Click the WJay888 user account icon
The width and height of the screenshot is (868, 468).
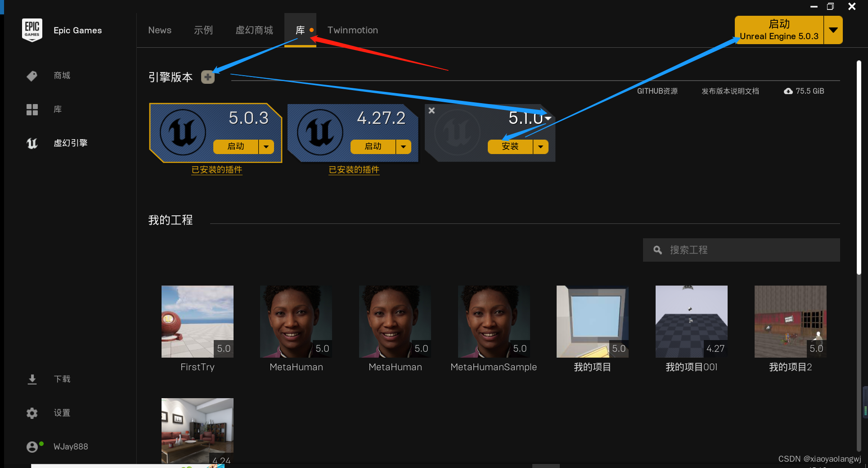tap(33, 446)
